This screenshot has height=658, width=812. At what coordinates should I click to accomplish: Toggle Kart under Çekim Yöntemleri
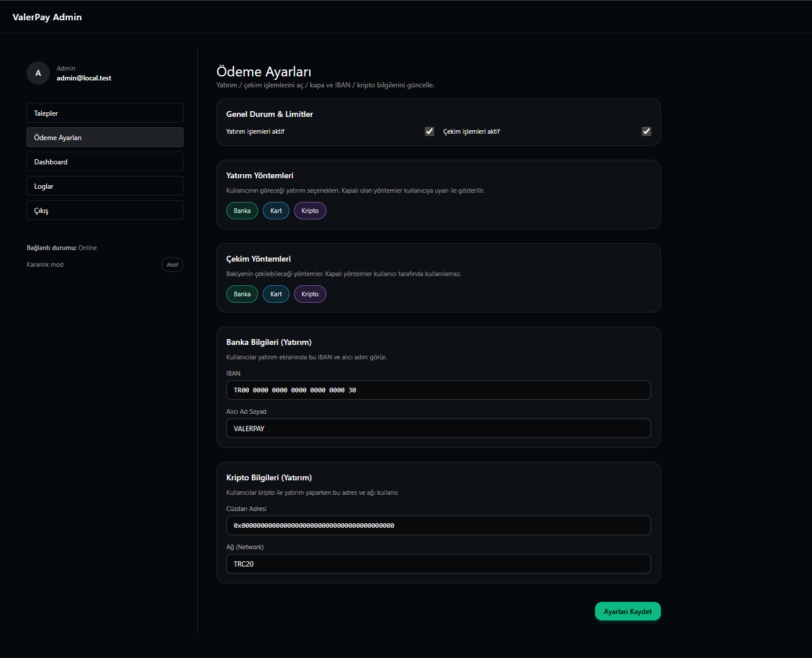pyautogui.click(x=275, y=294)
